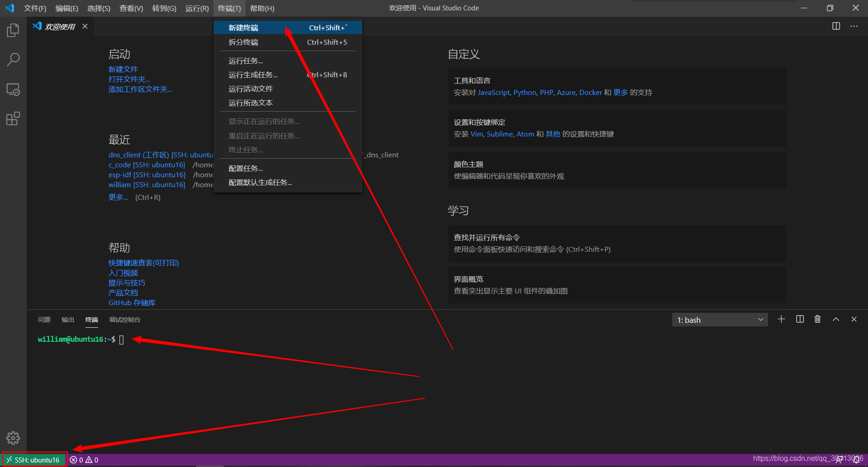Click the 打开文件夹... link

(129, 79)
